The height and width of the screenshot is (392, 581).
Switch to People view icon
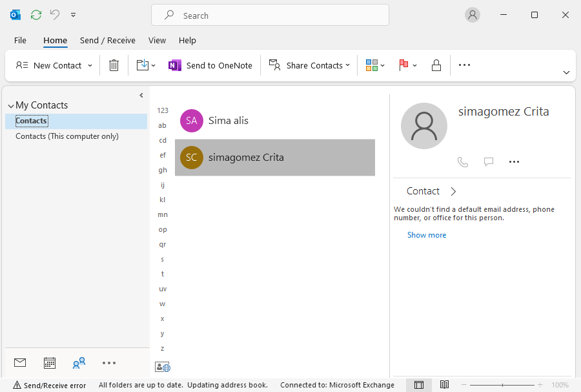coord(79,363)
